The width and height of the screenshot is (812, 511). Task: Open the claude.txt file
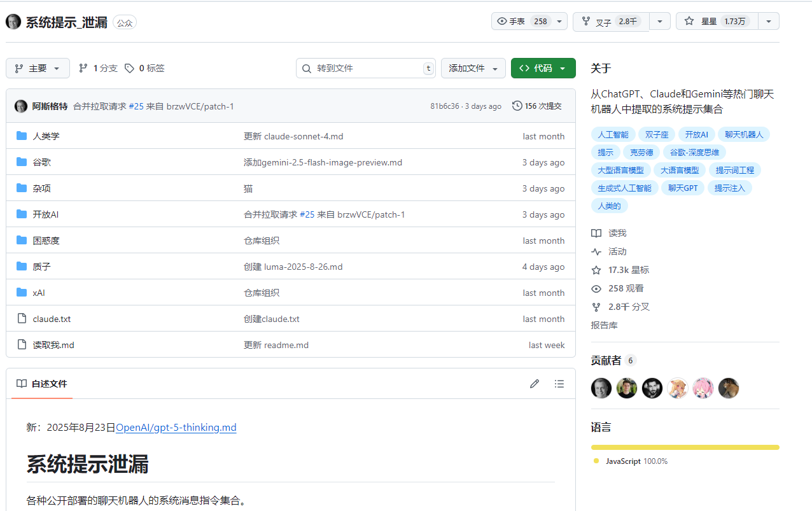click(52, 319)
